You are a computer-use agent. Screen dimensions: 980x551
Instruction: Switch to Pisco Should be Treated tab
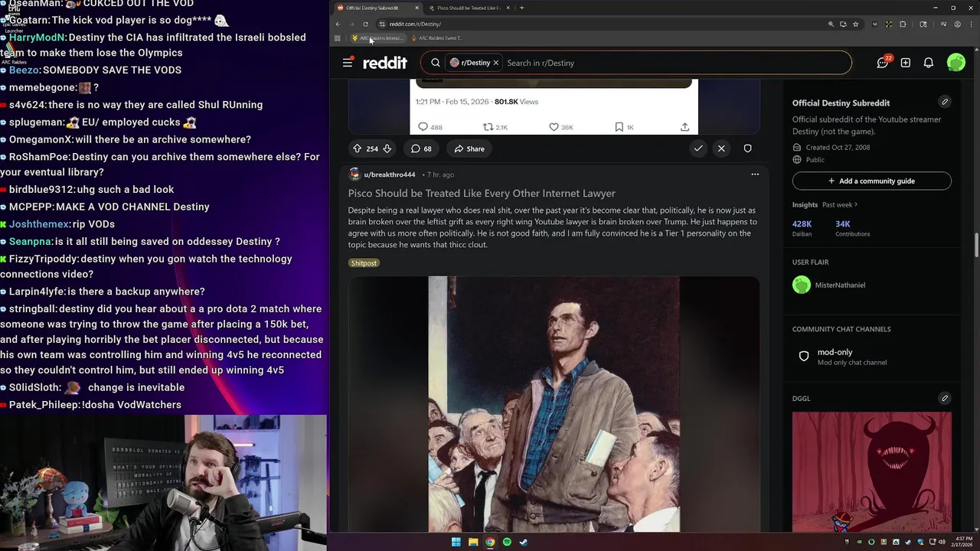pos(468,8)
